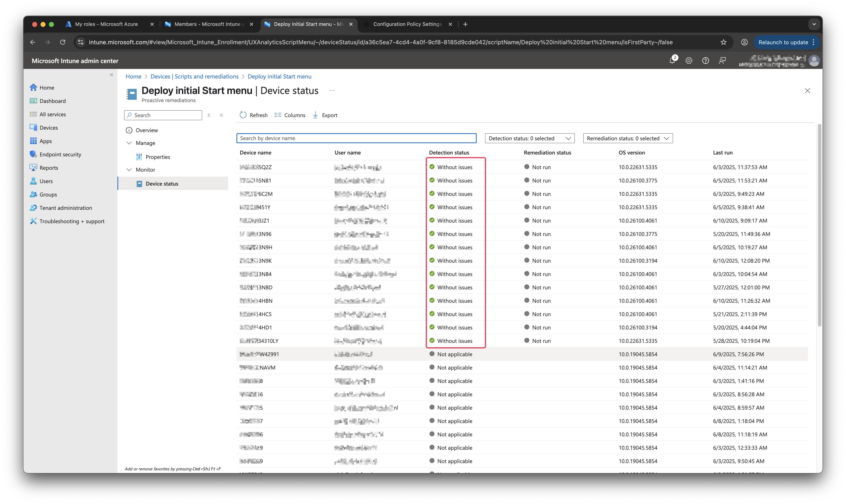Open the browser tab list dropdown
Viewport: 846px width, 504px height.
pyautogui.click(x=814, y=24)
